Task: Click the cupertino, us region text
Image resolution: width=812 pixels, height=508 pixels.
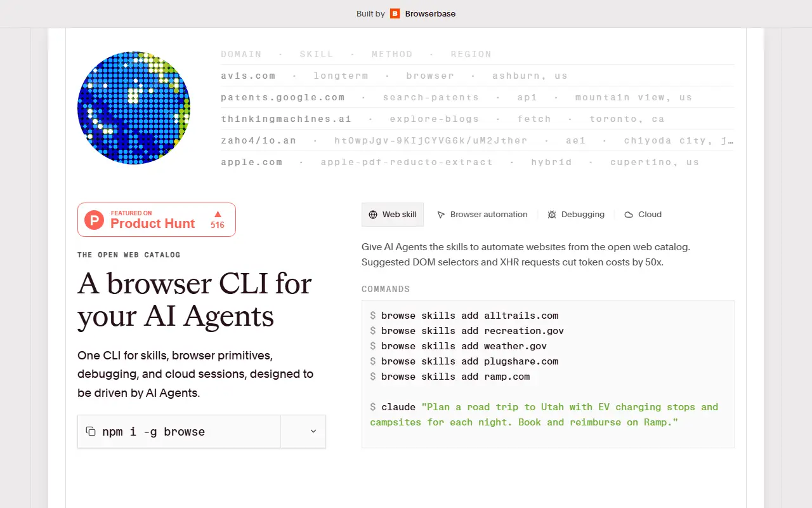Action: [655, 162]
